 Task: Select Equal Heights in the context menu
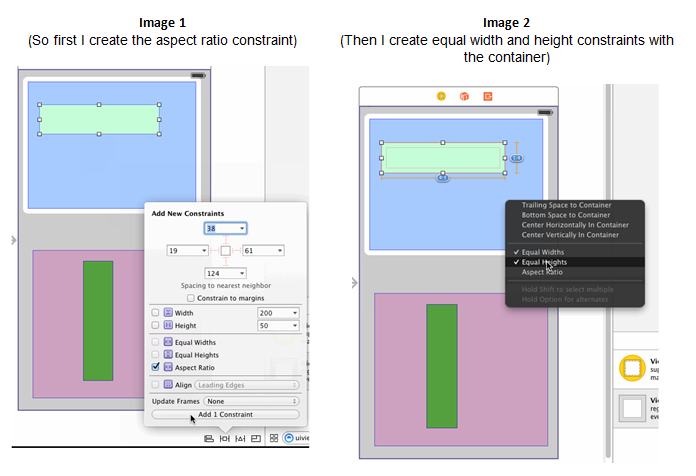tap(543, 262)
